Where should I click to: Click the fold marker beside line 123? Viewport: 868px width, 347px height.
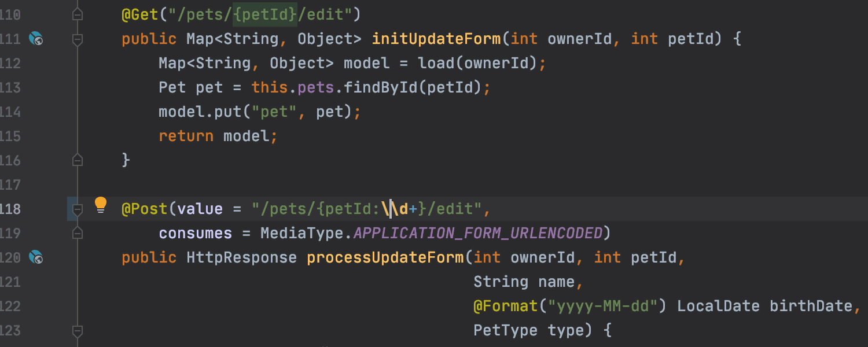tap(78, 331)
